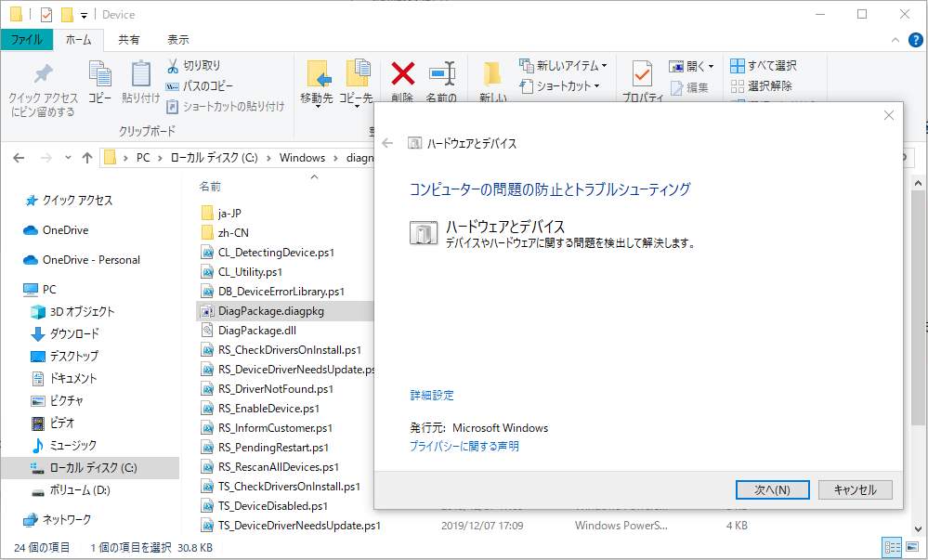Click the title bar properties quick-access icon

46,14
